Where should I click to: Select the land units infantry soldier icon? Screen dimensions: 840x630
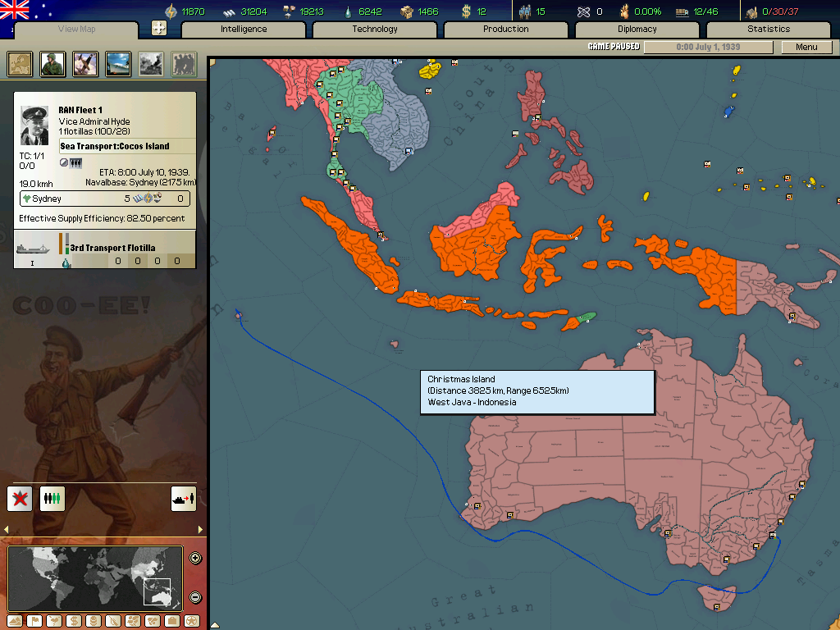click(52, 63)
